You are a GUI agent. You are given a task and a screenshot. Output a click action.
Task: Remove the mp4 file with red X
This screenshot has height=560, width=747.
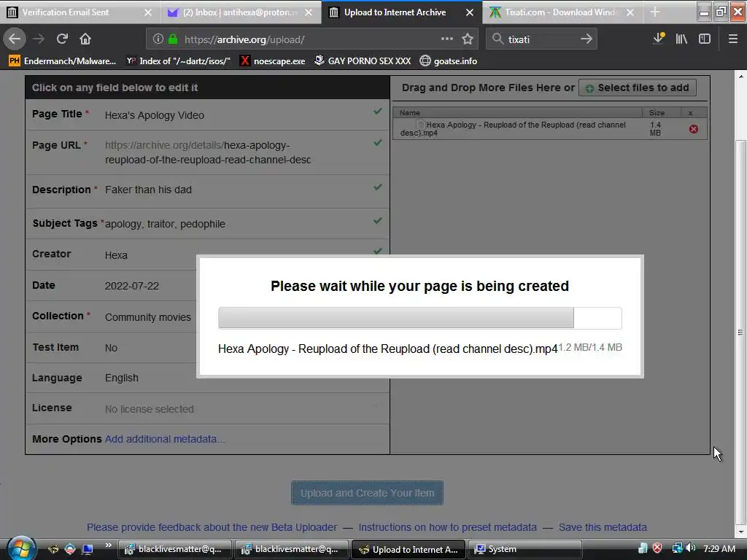click(x=694, y=129)
